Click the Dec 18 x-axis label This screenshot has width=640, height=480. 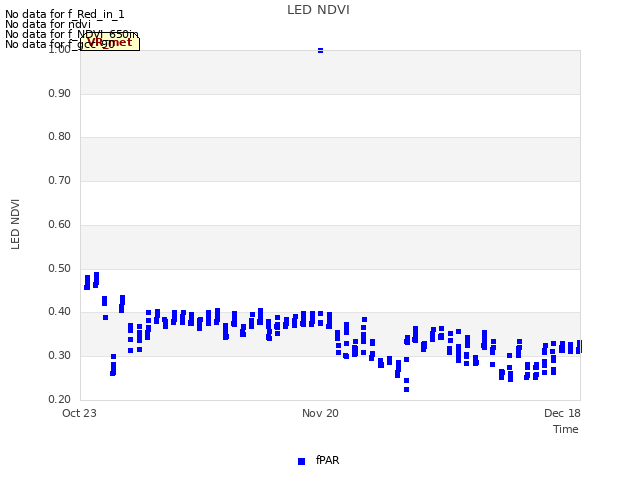tap(562, 413)
